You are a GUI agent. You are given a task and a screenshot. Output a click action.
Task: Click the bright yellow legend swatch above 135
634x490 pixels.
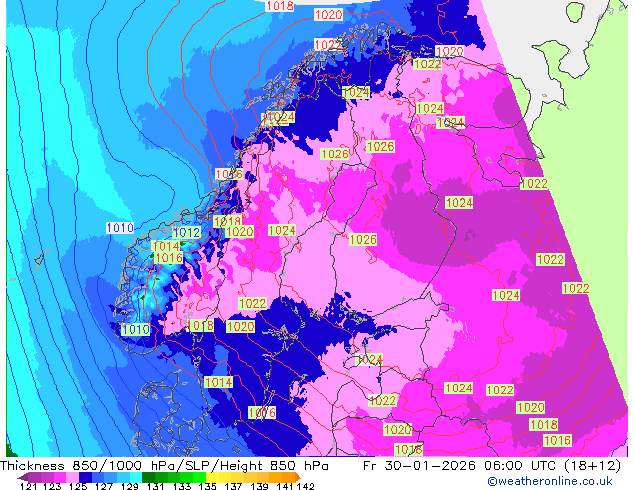(212, 477)
